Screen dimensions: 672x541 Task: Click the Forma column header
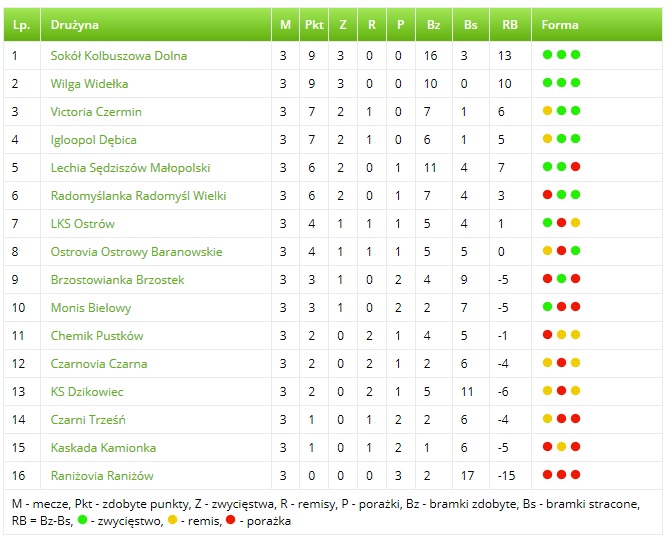pos(560,24)
